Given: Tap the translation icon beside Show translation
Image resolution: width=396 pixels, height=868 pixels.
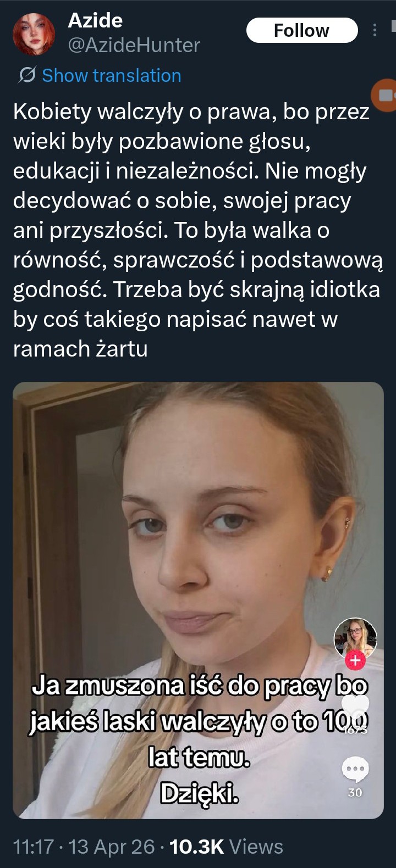Looking at the screenshot, I should point(27,75).
